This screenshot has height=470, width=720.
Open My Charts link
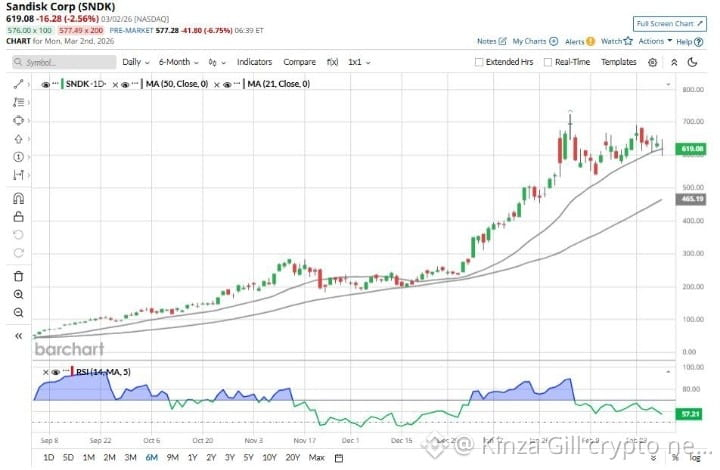click(x=535, y=41)
